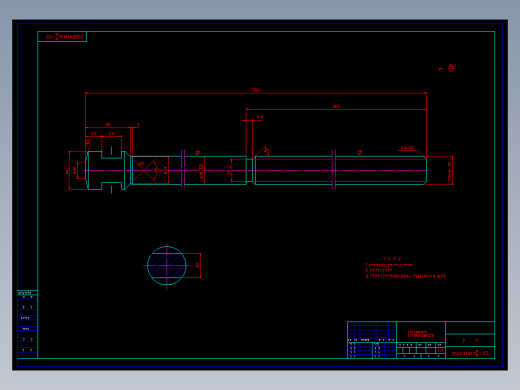Pick the "50" dimension beside the section circle
This screenshot has width=520, height=390.
pos(197,265)
